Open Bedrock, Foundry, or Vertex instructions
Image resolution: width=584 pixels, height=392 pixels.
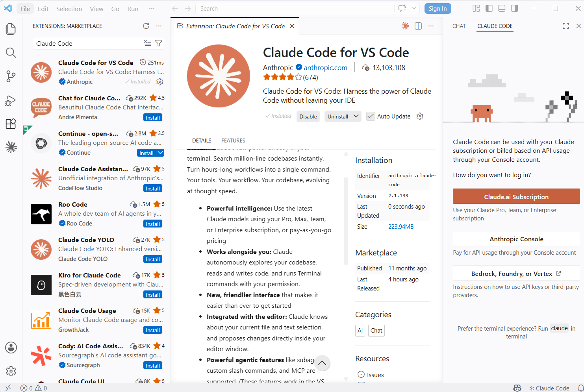(516, 274)
